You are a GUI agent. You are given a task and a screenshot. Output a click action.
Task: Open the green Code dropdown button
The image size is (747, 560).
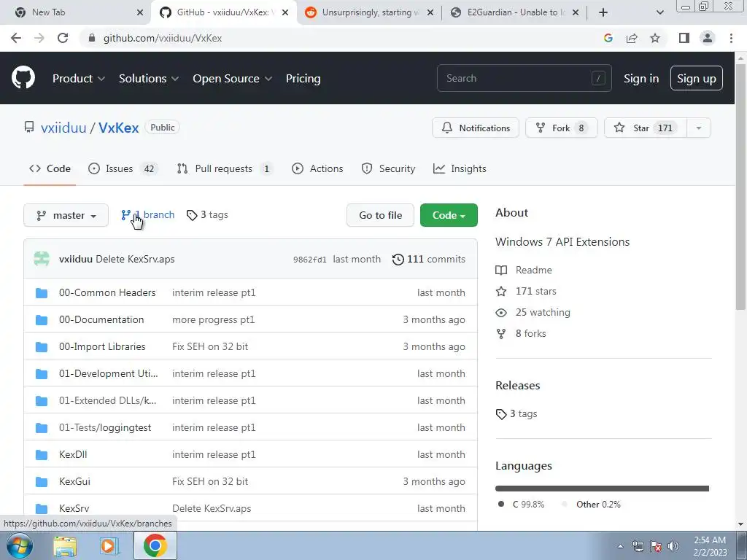tap(449, 215)
